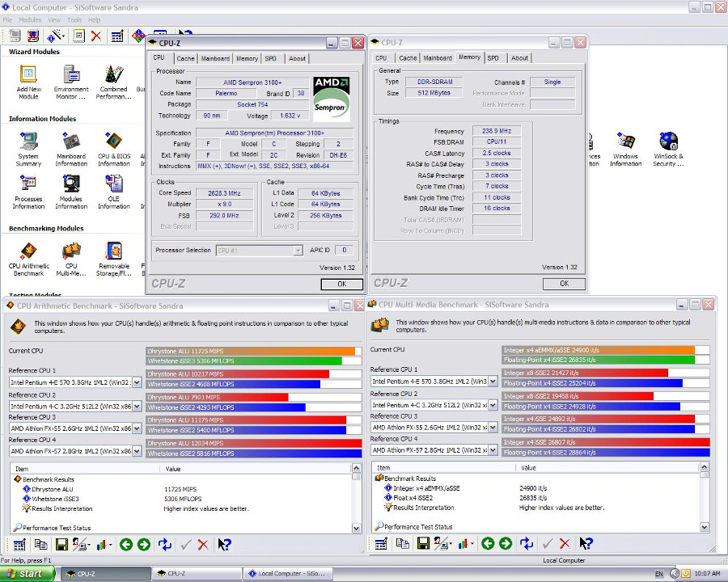Open the Tools menu
Screen dimensions: 728x582
[74, 20]
